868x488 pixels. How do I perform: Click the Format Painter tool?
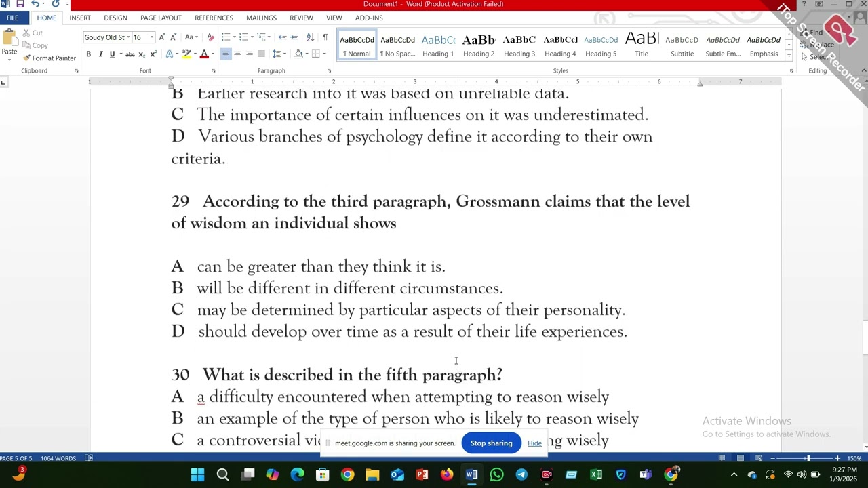(49, 58)
